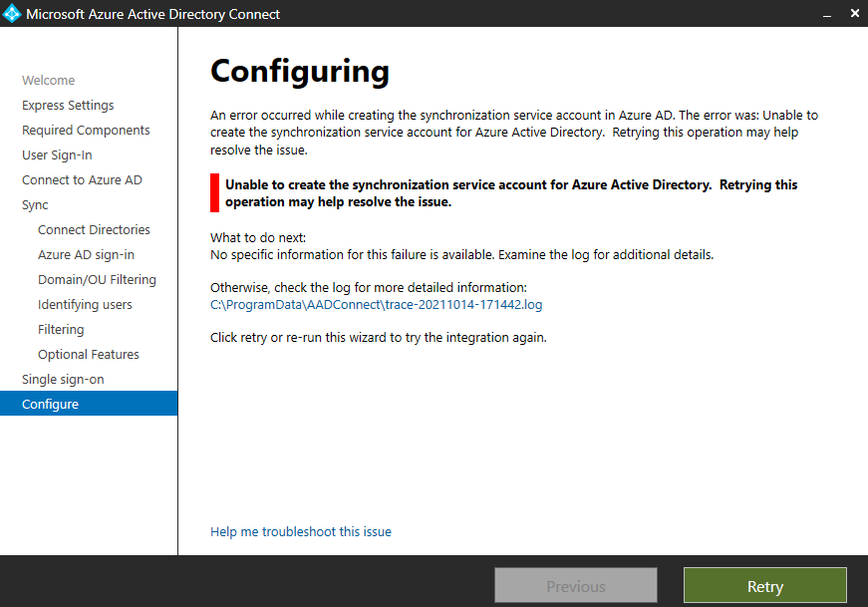Image resolution: width=868 pixels, height=607 pixels.
Task: Click the Azure AD Connect logo icon
Action: pos(12,14)
